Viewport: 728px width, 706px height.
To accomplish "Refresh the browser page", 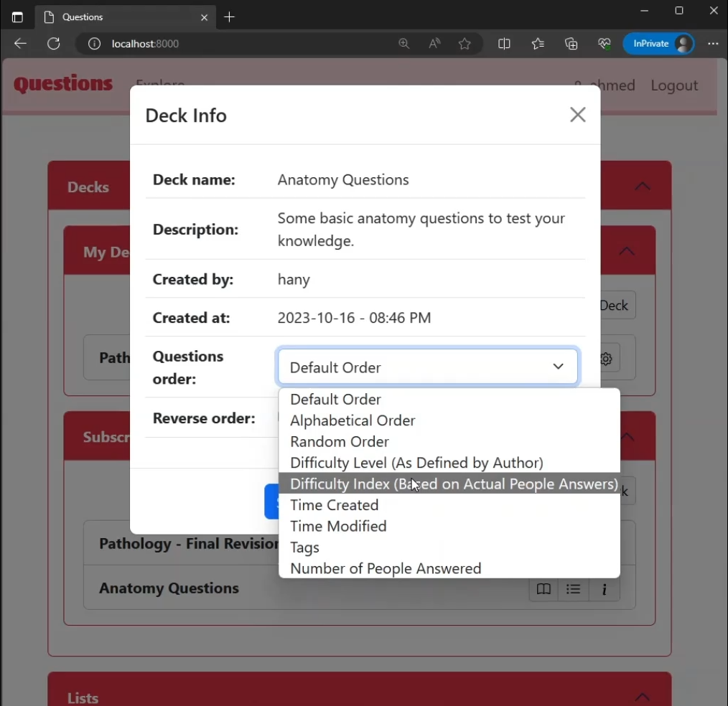I will [53, 44].
